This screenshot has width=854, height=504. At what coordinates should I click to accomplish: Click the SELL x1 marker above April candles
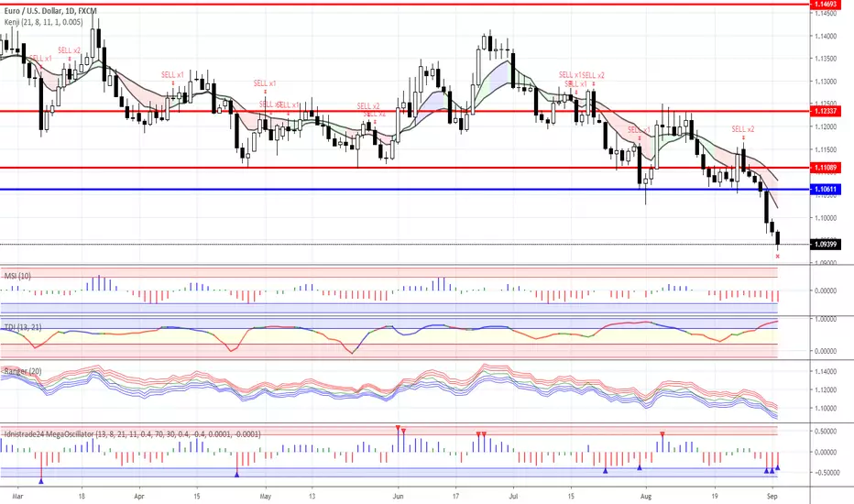pos(172,74)
